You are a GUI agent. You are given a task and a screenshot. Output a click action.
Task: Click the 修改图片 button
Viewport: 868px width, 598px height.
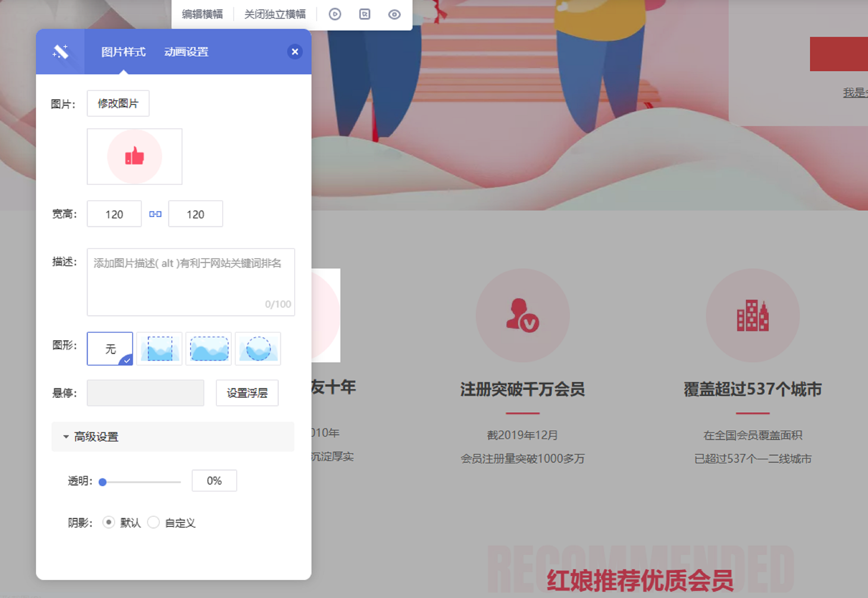tap(118, 103)
